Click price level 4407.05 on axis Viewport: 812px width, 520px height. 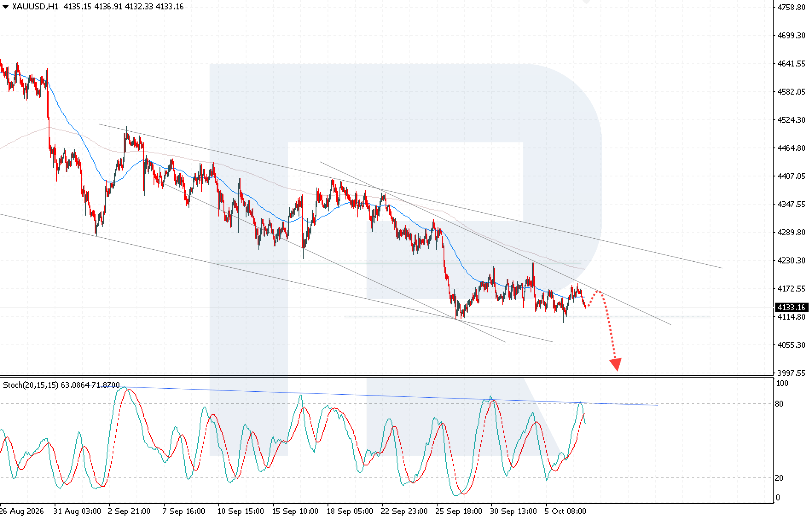(x=792, y=176)
